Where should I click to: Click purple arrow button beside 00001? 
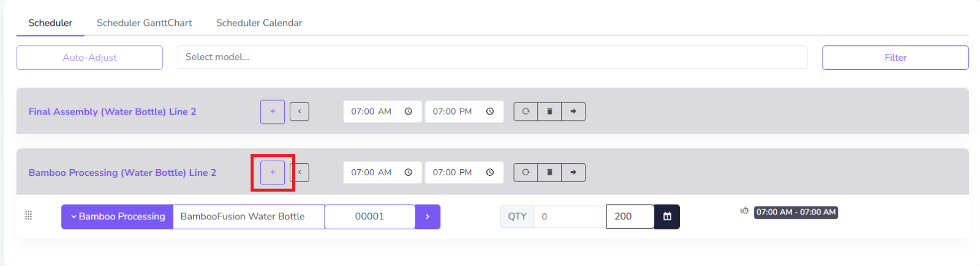[x=428, y=216]
